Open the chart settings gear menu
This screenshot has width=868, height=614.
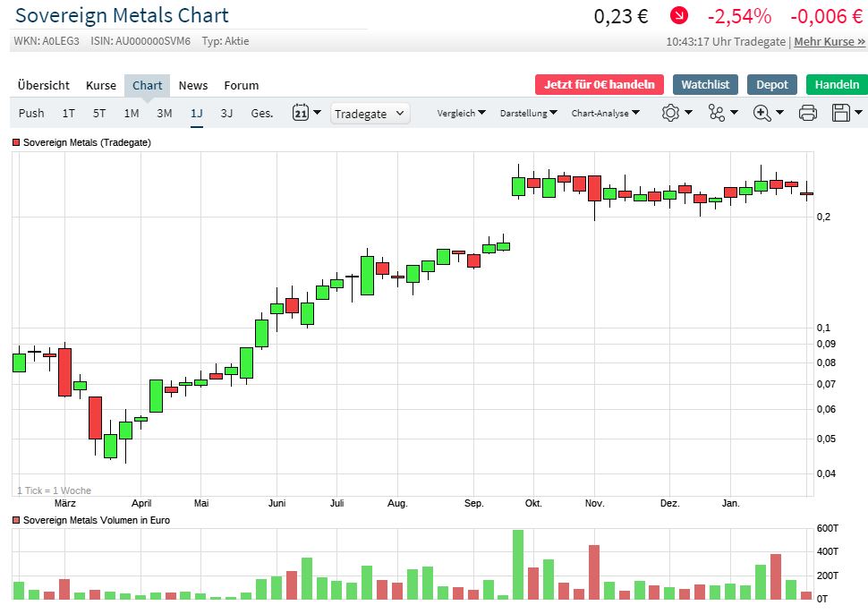[x=671, y=113]
